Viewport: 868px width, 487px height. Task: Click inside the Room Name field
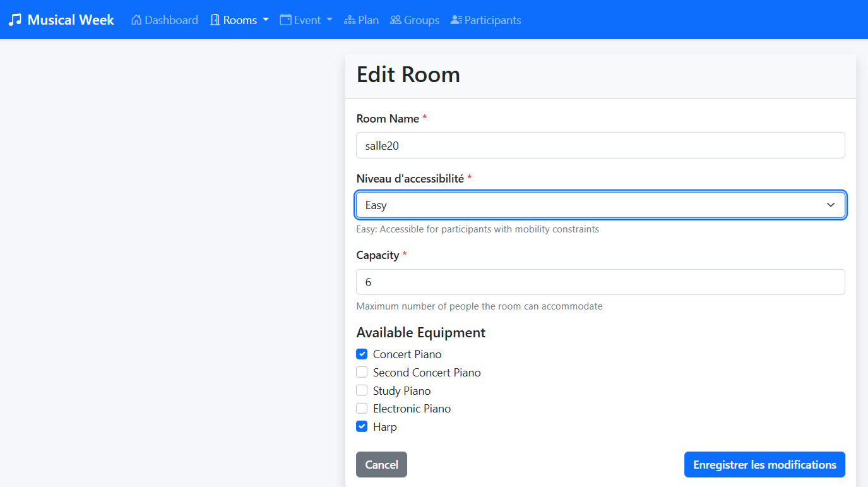pyautogui.click(x=600, y=145)
